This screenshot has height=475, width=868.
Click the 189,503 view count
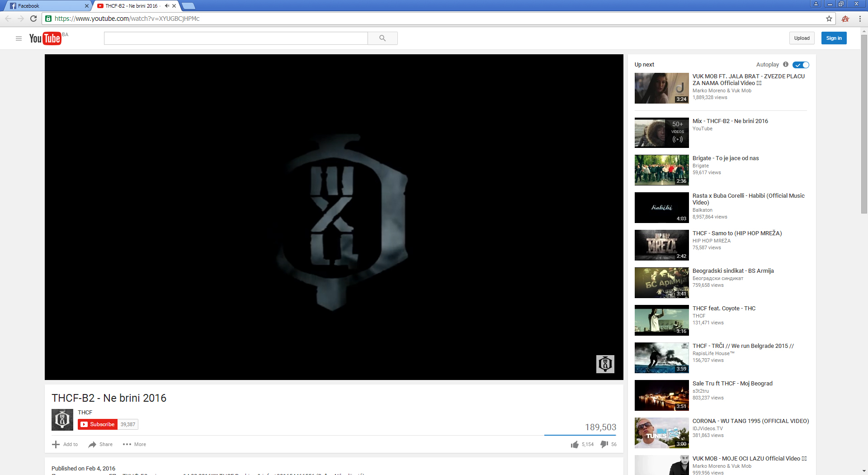[601, 427]
